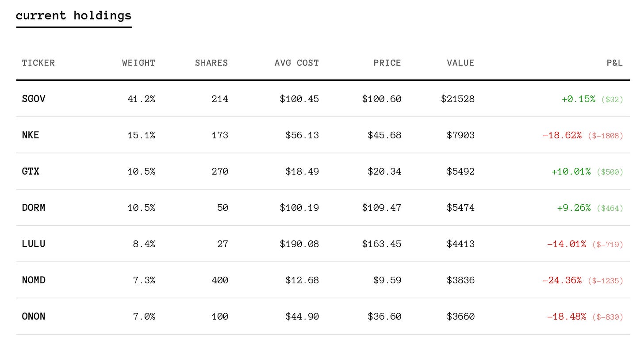This screenshot has width=644, height=343.
Task: Click NKE's -18.62% loss figure
Action: 562,135
